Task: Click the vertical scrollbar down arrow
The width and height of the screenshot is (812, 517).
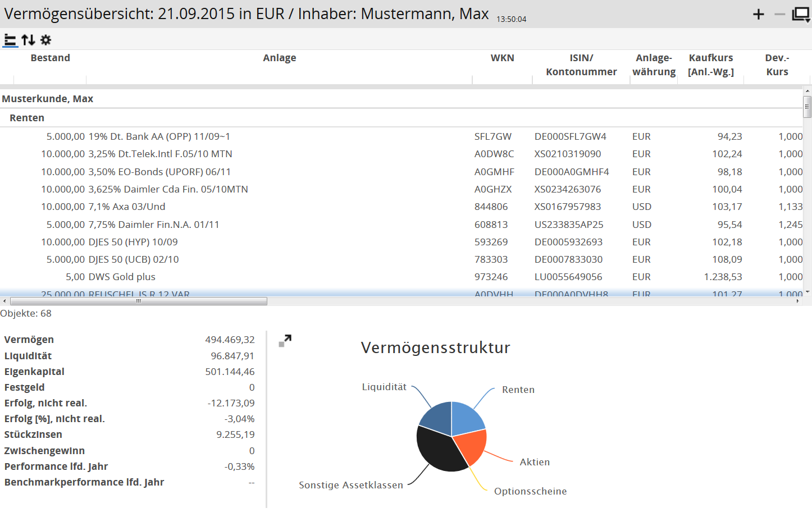Action: (x=808, y=292)
